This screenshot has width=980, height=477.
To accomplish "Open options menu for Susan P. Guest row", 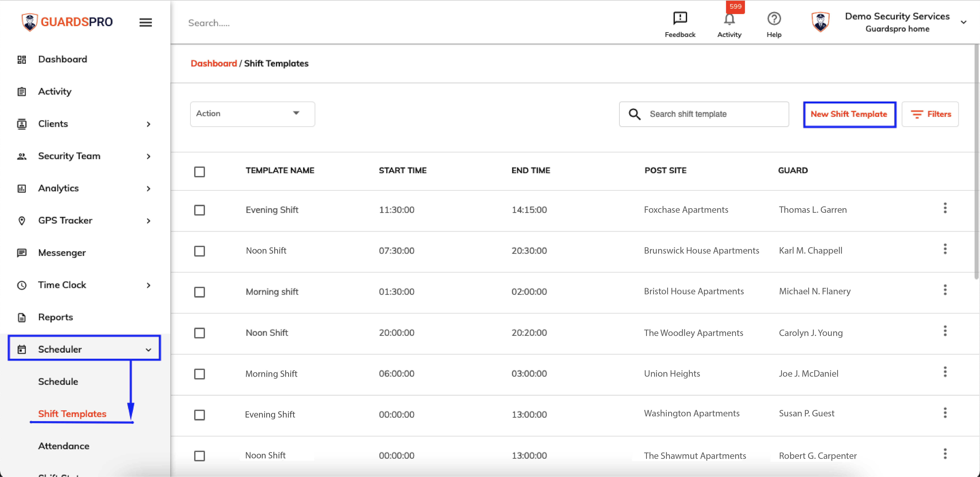I will click(945, 413).
